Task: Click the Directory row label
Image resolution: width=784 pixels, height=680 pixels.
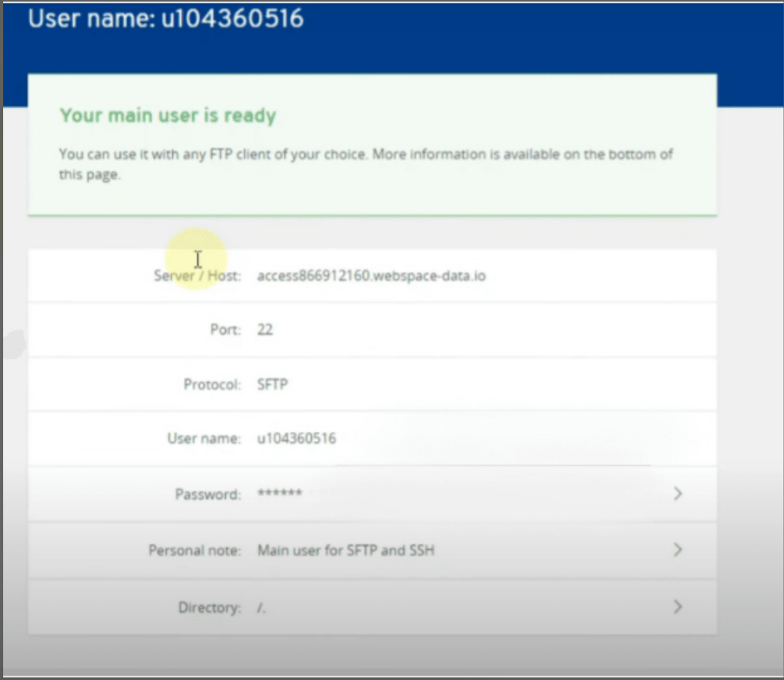Action: [x=208, y=607]
